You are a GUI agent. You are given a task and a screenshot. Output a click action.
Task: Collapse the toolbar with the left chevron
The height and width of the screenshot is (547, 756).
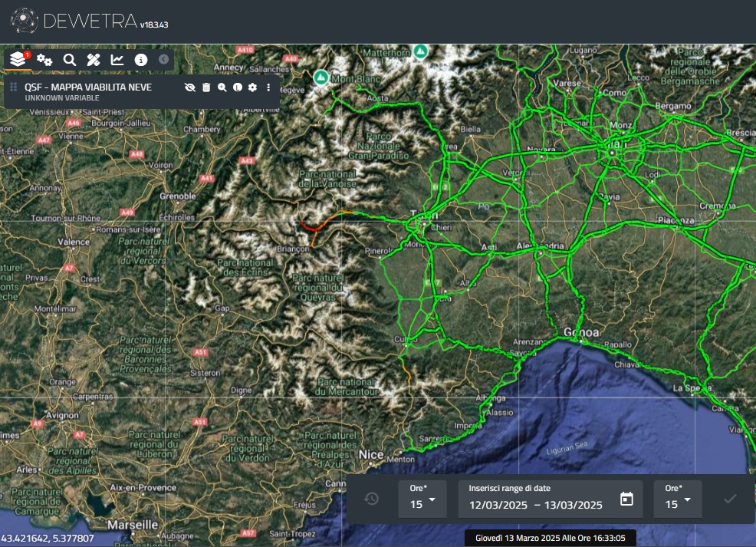pos(163,59)
